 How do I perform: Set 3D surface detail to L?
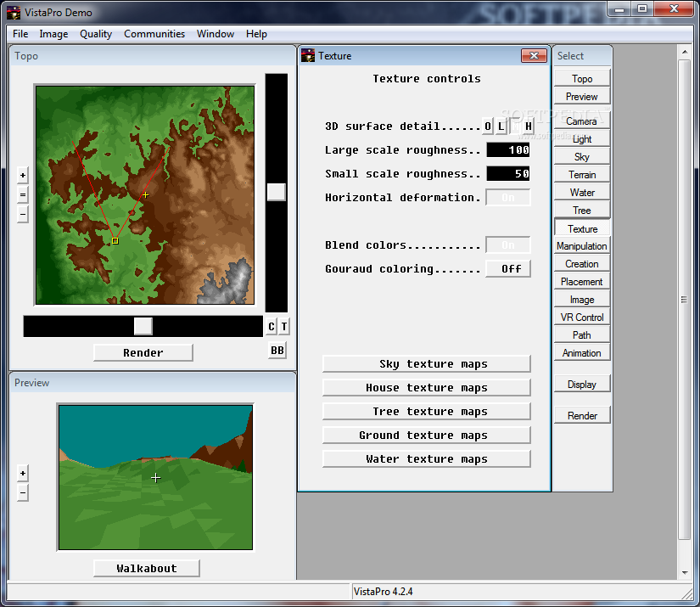pos(501,126)
